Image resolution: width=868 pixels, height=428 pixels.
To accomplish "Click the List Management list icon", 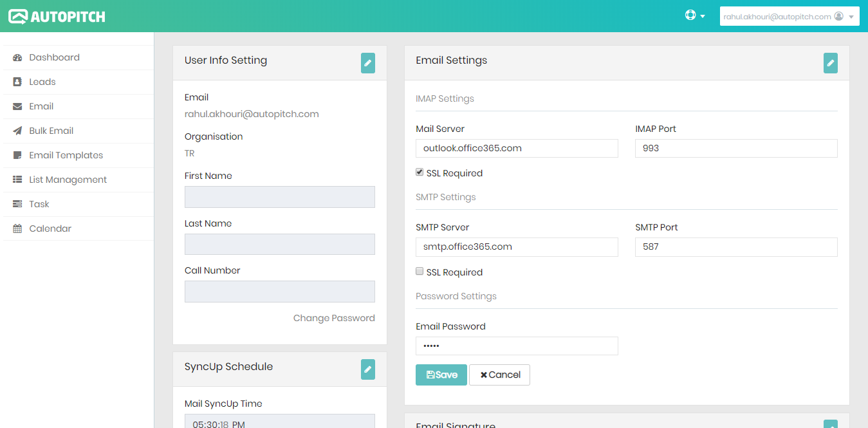I will click(17, 180).
